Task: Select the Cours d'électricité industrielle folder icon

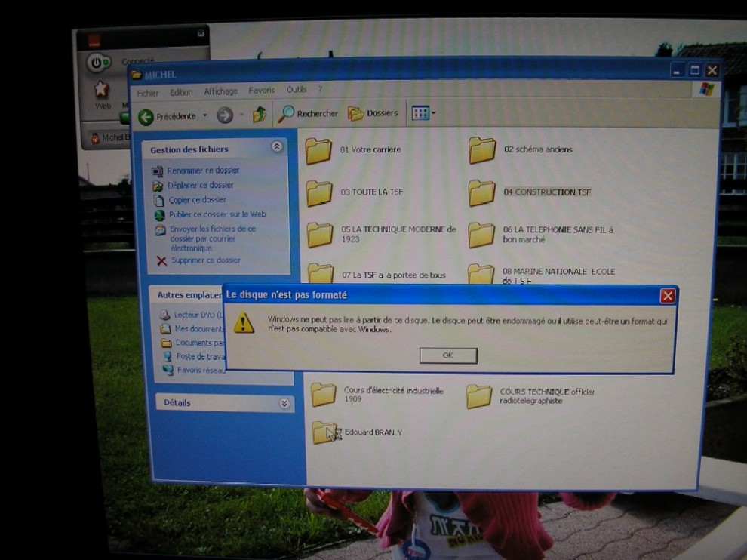Action: pos(324,395)
